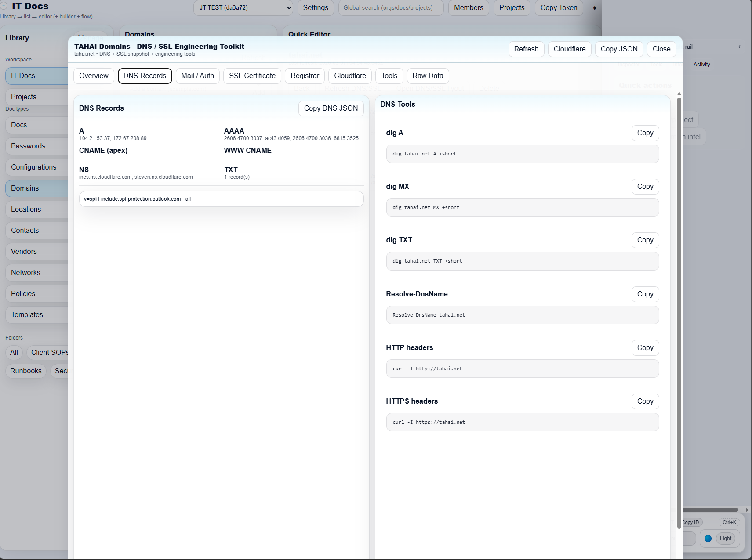The width and height of the screenshot is (752, 560).
Task: Click Copy DNS JSON
Action: (x=331, y=108)
